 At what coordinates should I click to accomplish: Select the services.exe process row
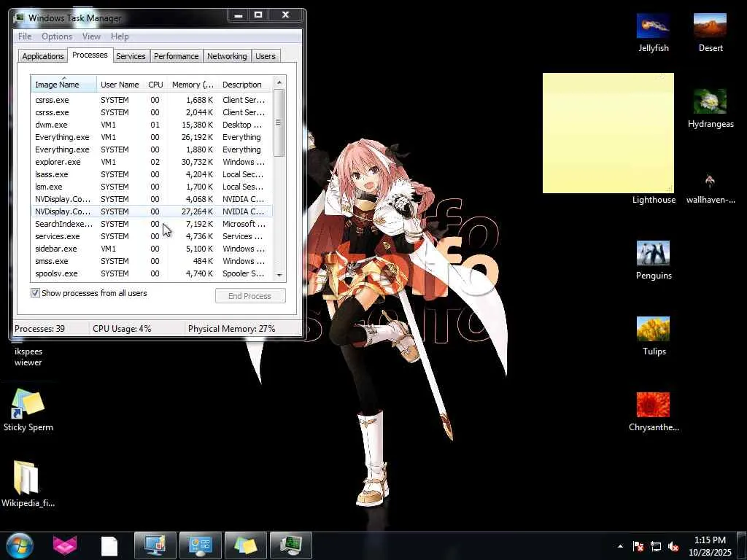click(x=152, y=236)
